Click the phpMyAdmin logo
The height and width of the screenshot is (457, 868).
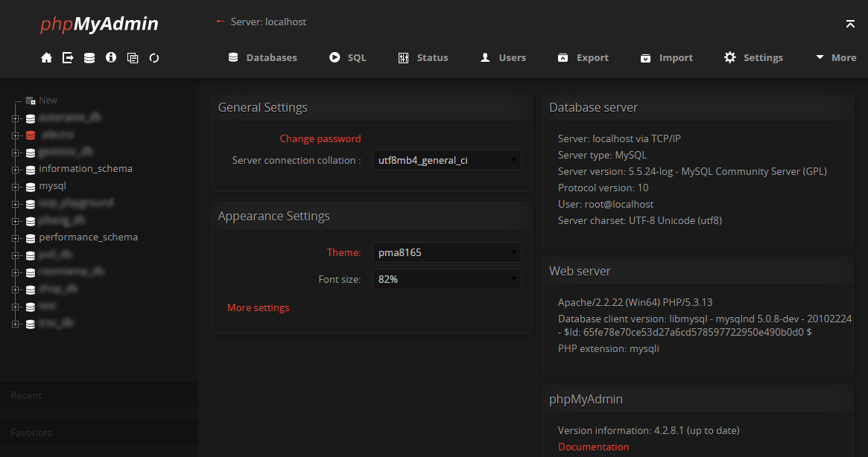coord(99,24)
